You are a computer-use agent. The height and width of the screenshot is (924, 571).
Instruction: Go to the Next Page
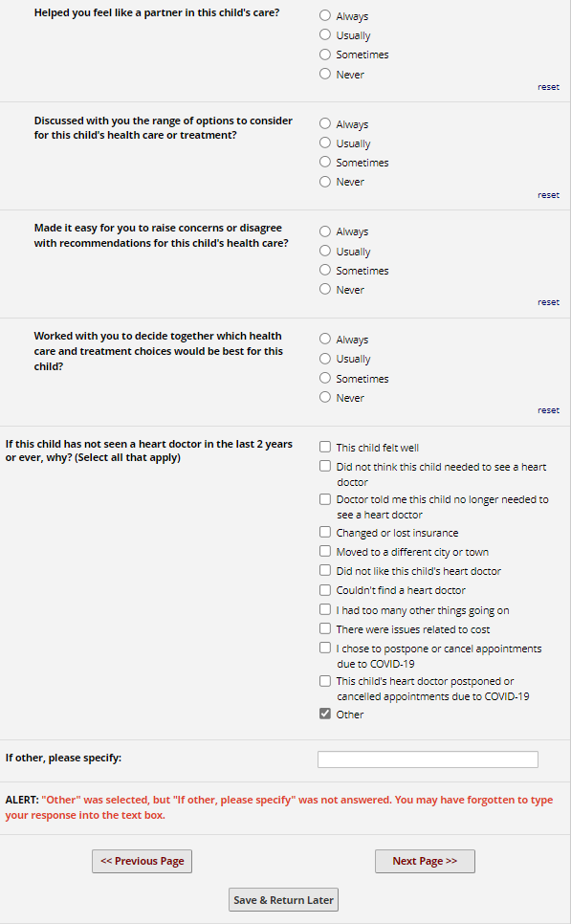click(x=425, y=861)
